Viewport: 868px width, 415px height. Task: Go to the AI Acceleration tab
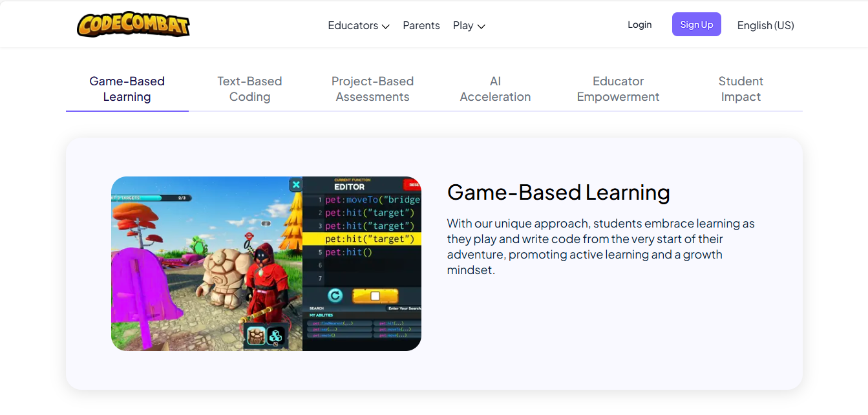(x=495, y=89)
